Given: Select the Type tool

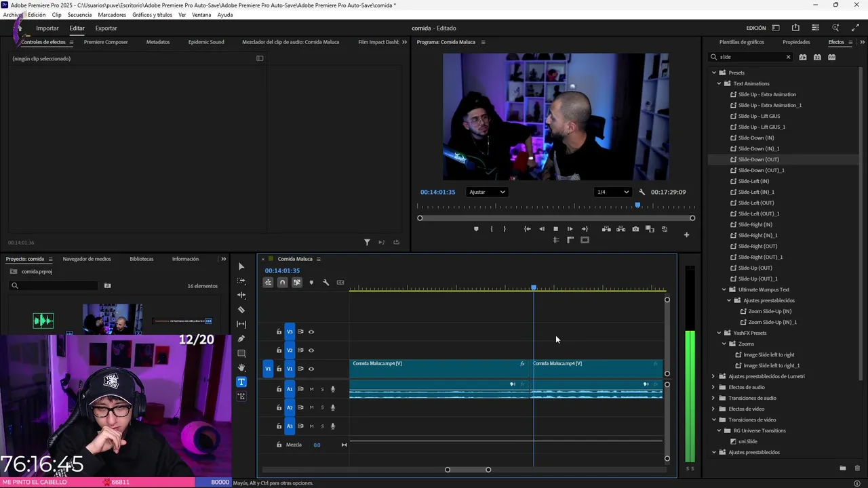Looking at the screenshot, I should (241, 382).
